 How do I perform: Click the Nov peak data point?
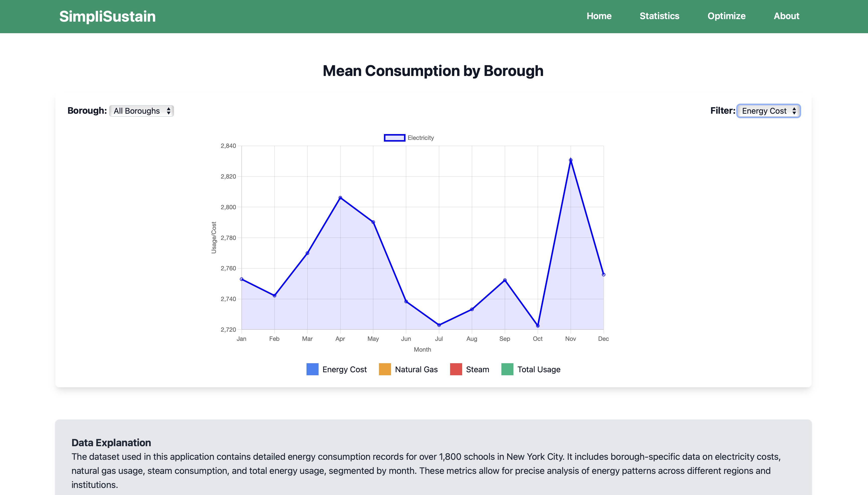571,160
